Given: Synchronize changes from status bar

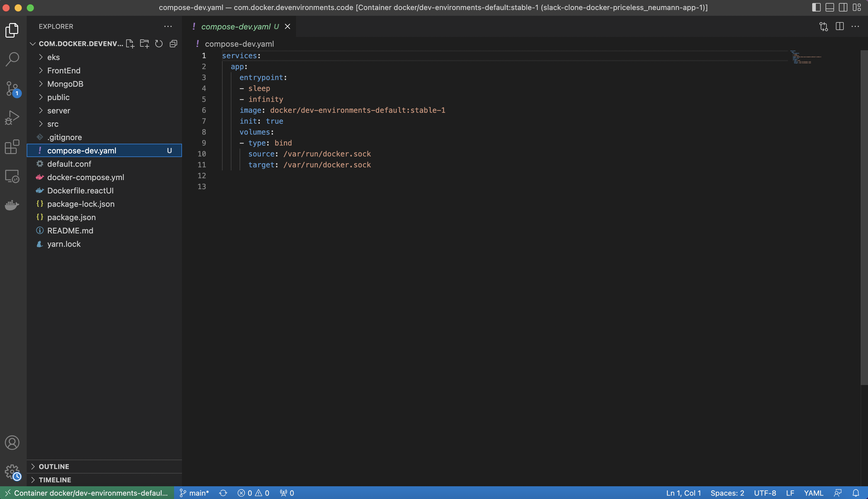Looking at the screenshot, I should pos(223,493).
